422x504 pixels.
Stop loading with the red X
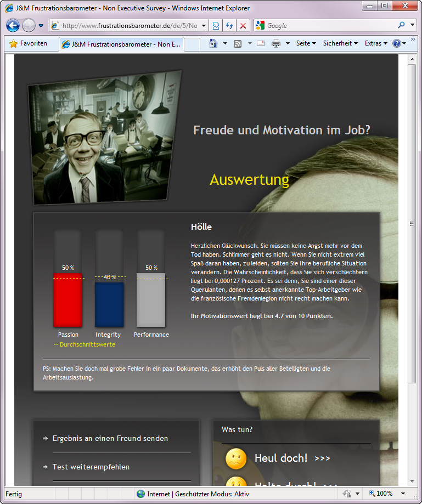point(243,26)
